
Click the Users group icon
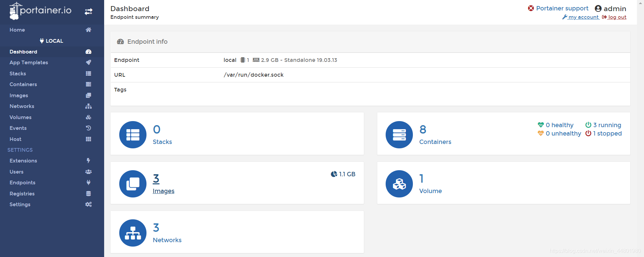88,172
